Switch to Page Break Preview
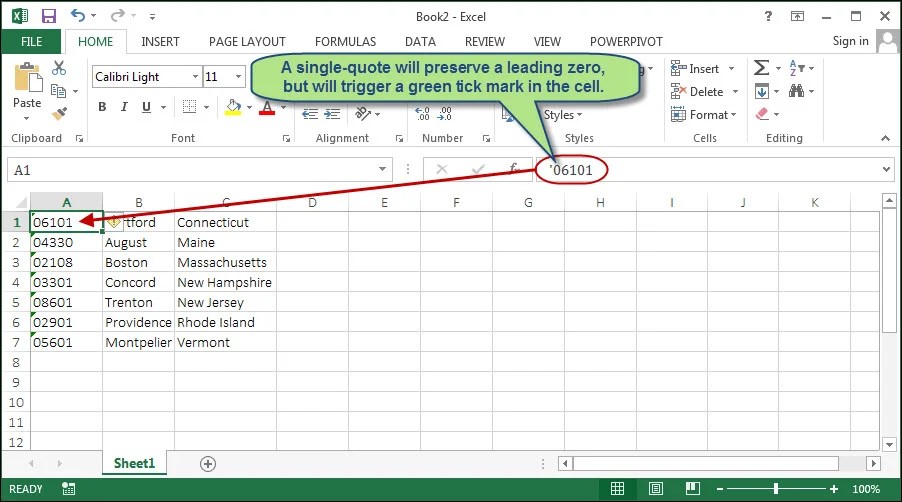This screenshot has height=502, width=902. pyautogui.click(x=693, y=489)
